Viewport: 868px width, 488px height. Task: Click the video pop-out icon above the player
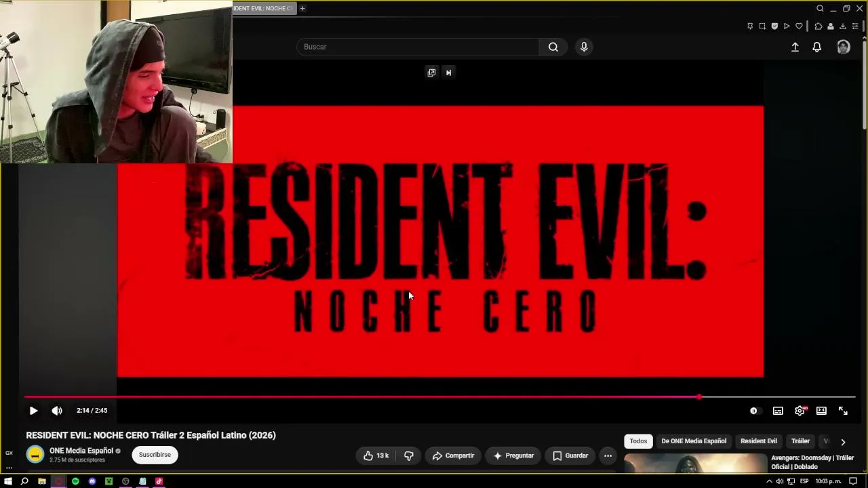coord(431,73)
